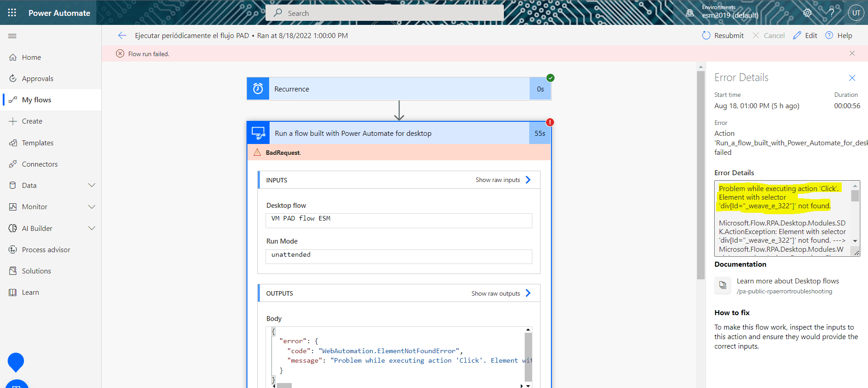
Task: Click the BadRequest warning triangle icon
Action: 257,152
